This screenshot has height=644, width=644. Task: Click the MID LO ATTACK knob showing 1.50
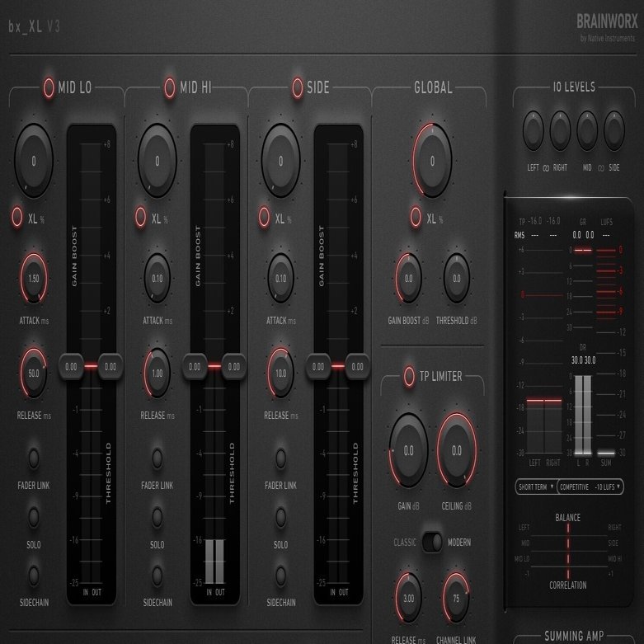(x=34, y=279)
